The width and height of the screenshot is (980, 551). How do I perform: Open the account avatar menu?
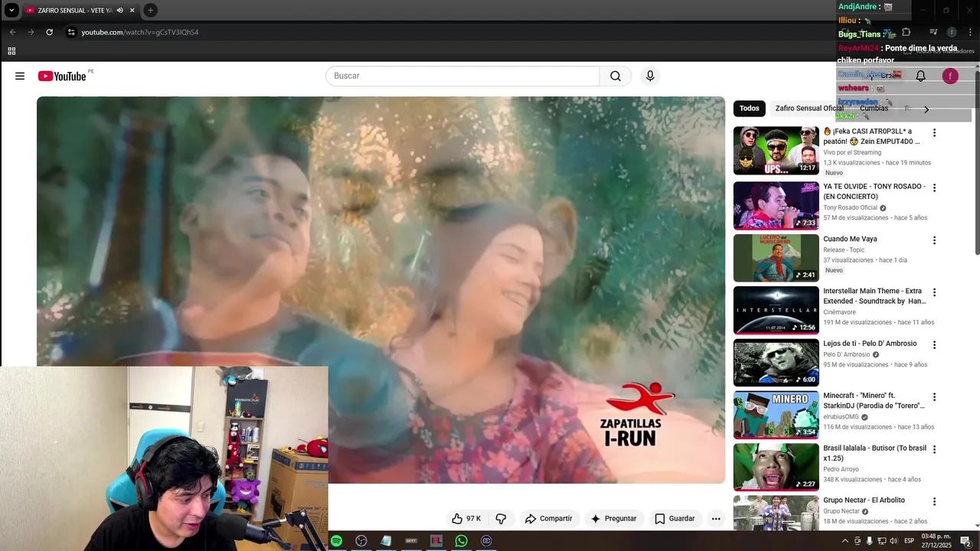pyautogui.click(x=950, y=76)
